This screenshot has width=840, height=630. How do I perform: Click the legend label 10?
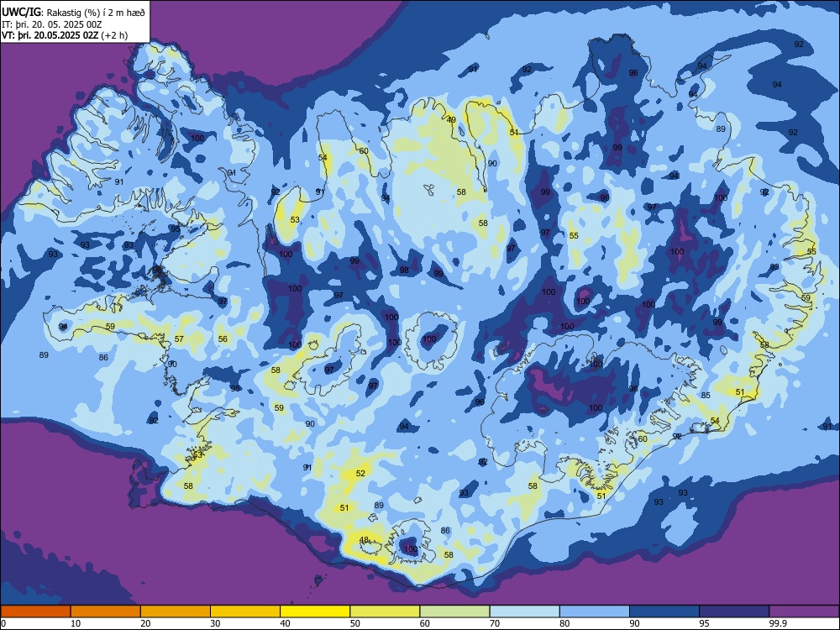tap(76, 623)
